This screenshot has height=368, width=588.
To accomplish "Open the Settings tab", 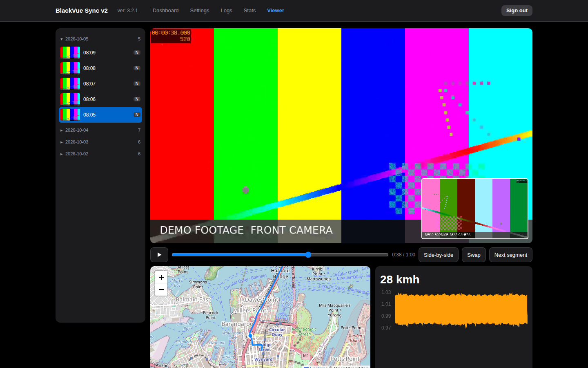I will point(200,11).
